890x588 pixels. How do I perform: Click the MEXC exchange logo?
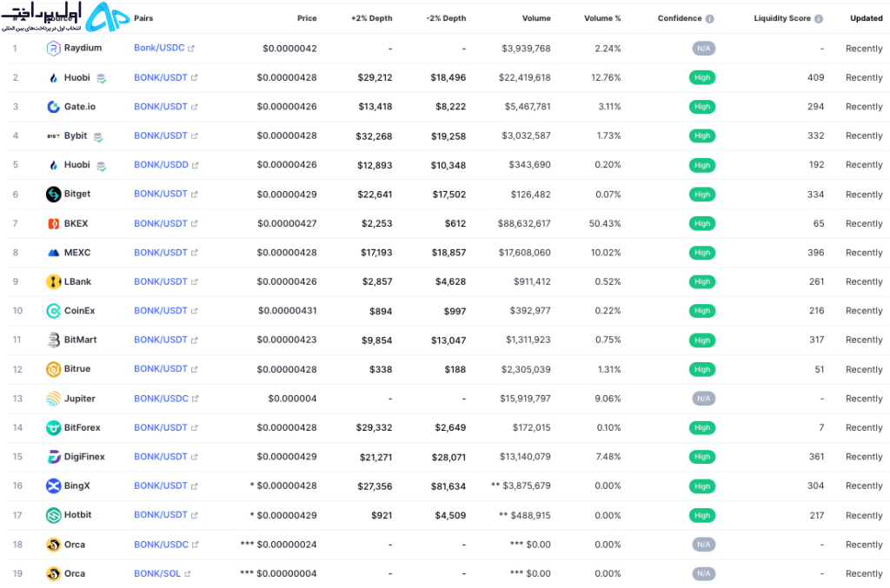coord(53,253)
